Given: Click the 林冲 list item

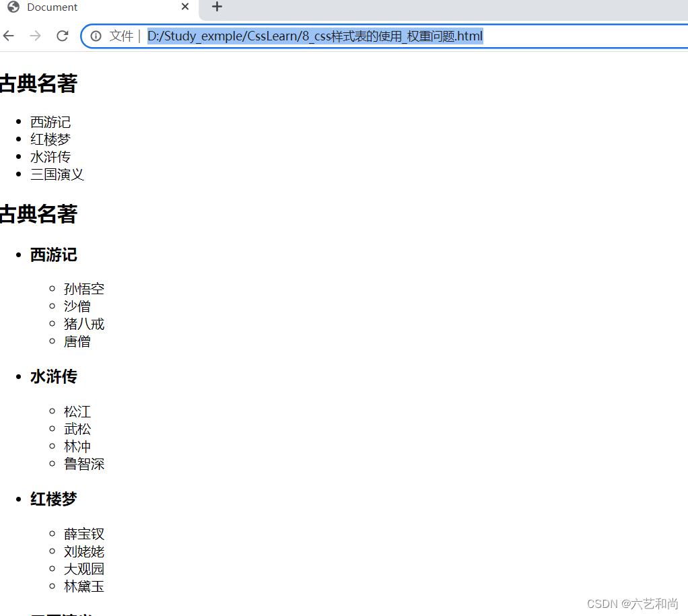Looking at the screenshot, I should 77,446.
